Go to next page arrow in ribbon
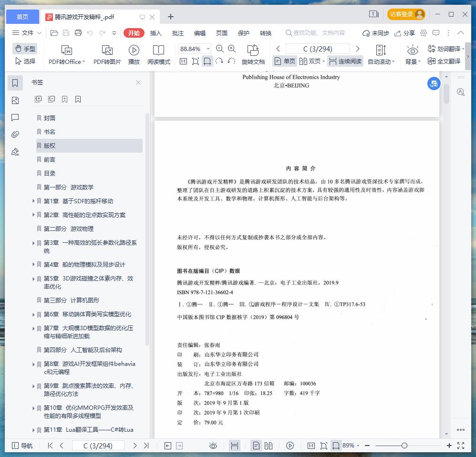476x457 pixels. [358, 49]
